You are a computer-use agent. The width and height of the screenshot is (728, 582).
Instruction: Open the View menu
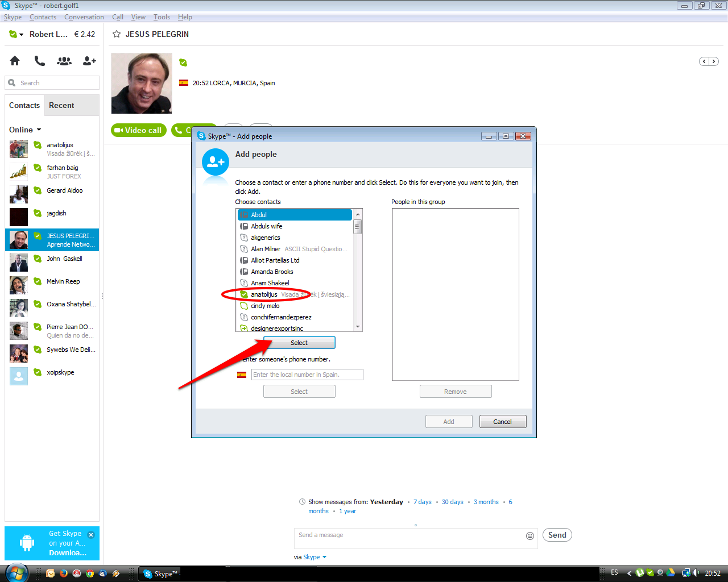click(x=138, y=17)
